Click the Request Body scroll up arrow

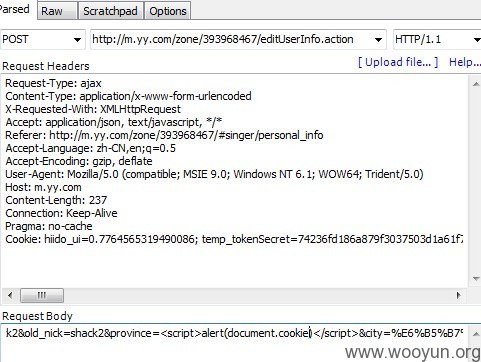click(476, 333)
